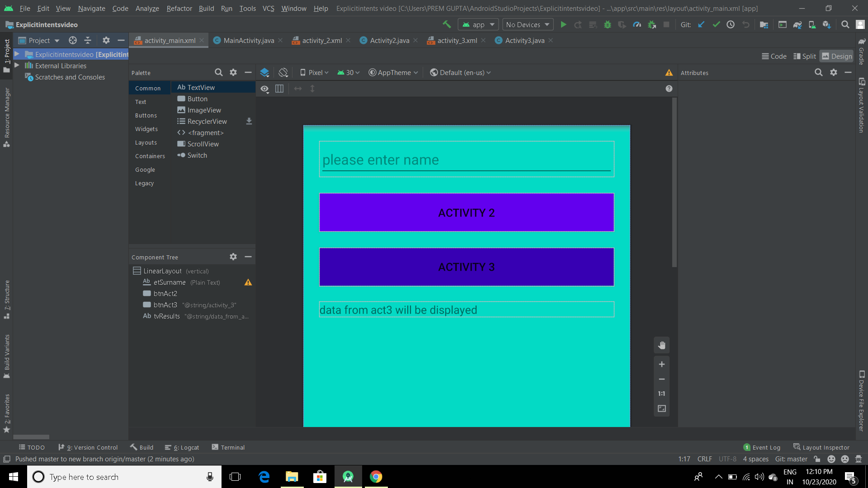Launch the debugger bug icon
This screenshot has height=488, width=868.
[x=608, y=24]
